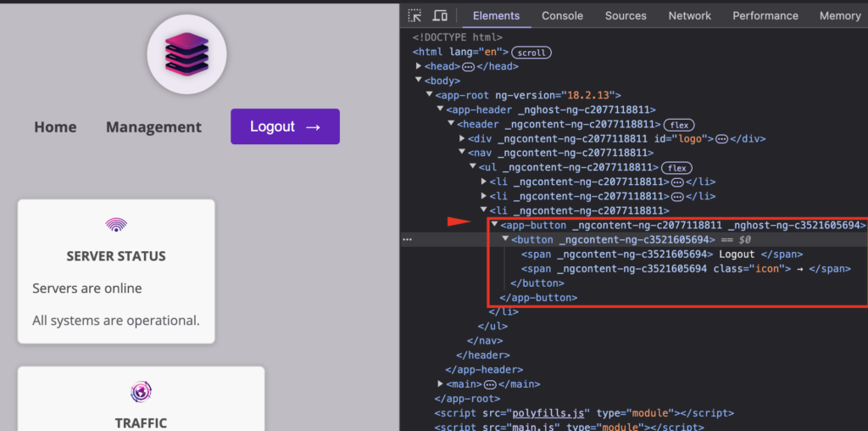Click the ellipsis badge inside the head tag
The height and width of the screenshot is (431, 868).
[x=468, y=67]
